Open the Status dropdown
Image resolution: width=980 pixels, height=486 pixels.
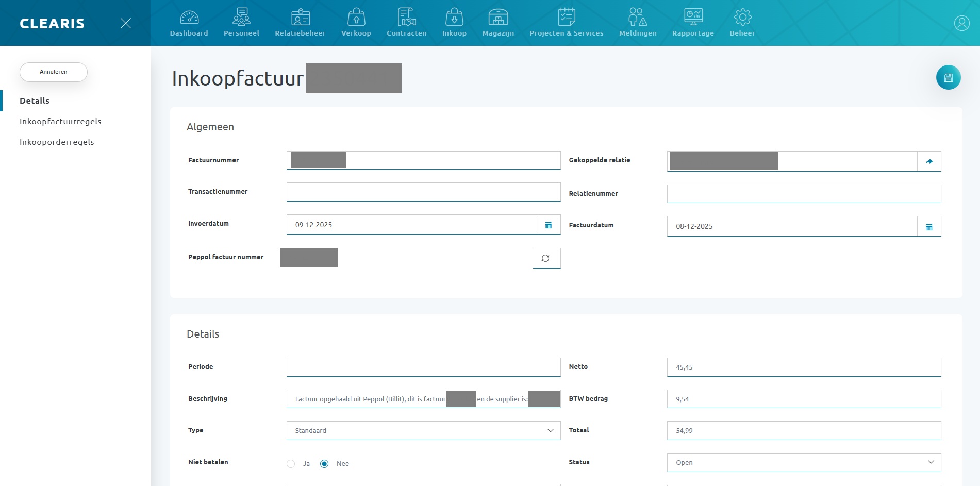804,463
